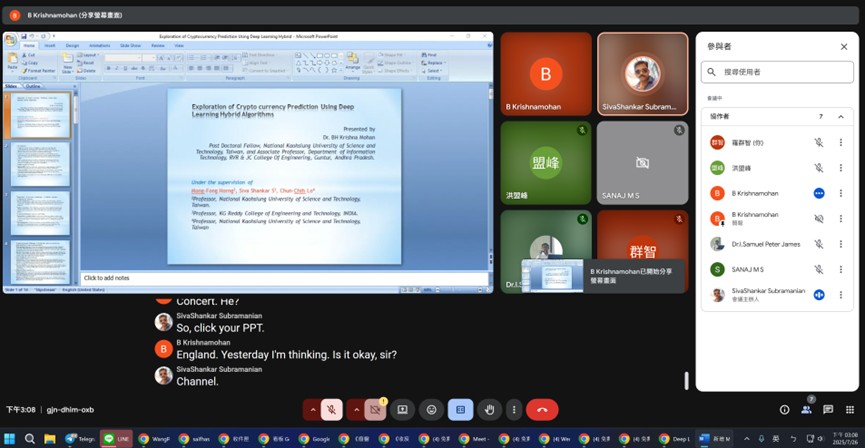Screen dimensions: 865x448
Task: Click the search participants input field
Action: (x=780, y=72)
